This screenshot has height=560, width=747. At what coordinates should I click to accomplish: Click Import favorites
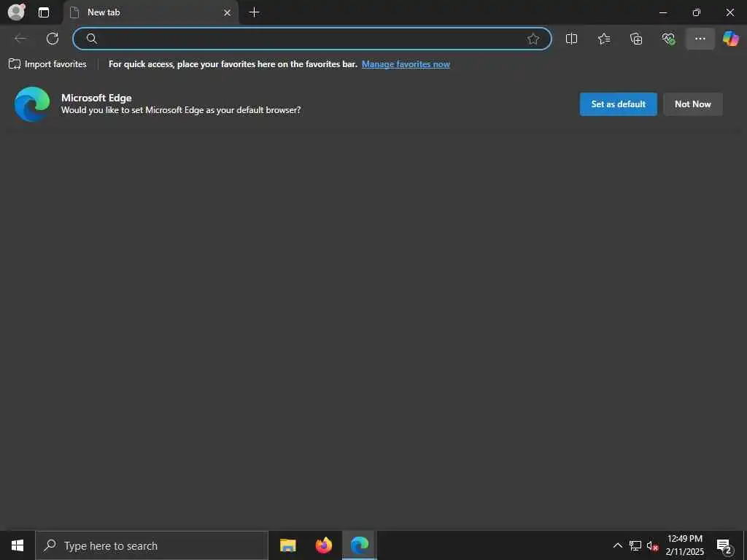(47, 64)
